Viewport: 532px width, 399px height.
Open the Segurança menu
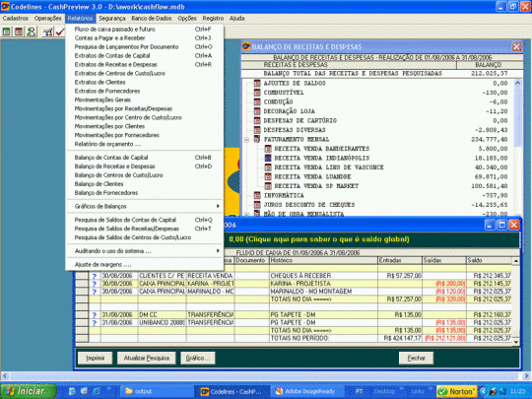pyautogui.click(x=112, y=19)
